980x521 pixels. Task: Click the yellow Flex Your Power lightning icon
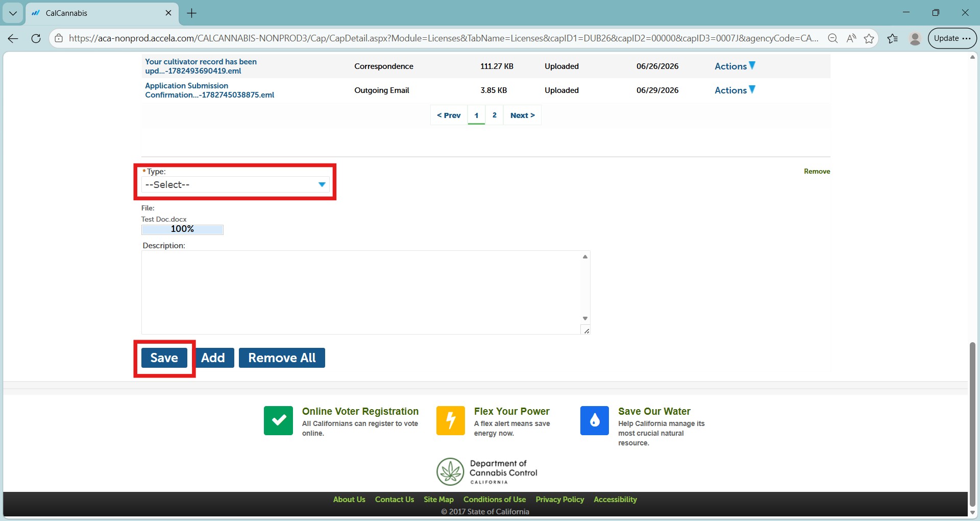(451, 420)
